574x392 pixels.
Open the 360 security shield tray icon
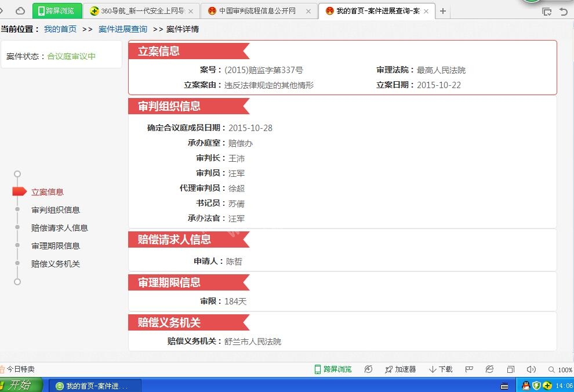click(537, 386)
